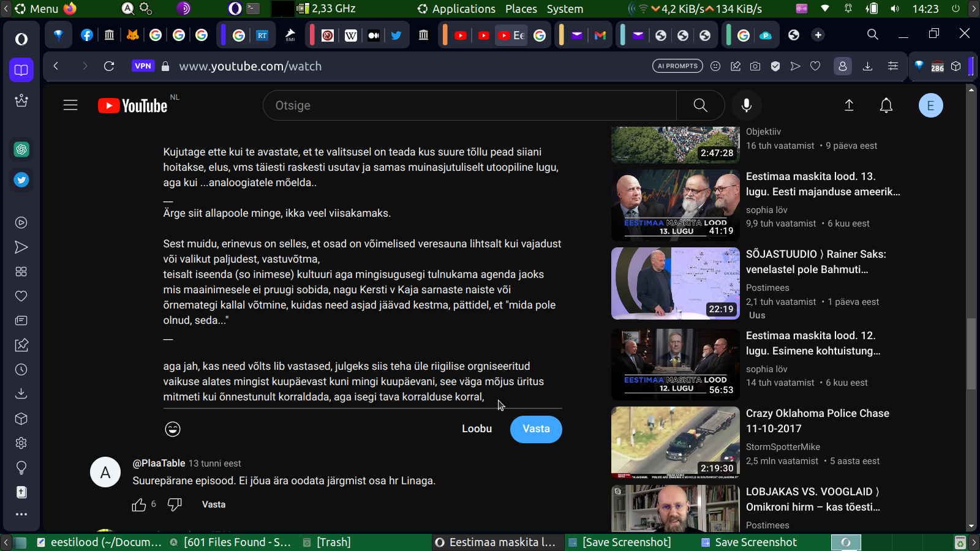The image size is (980, 551).
Task: Click the search magnifier button
Action: pos(700,105)
